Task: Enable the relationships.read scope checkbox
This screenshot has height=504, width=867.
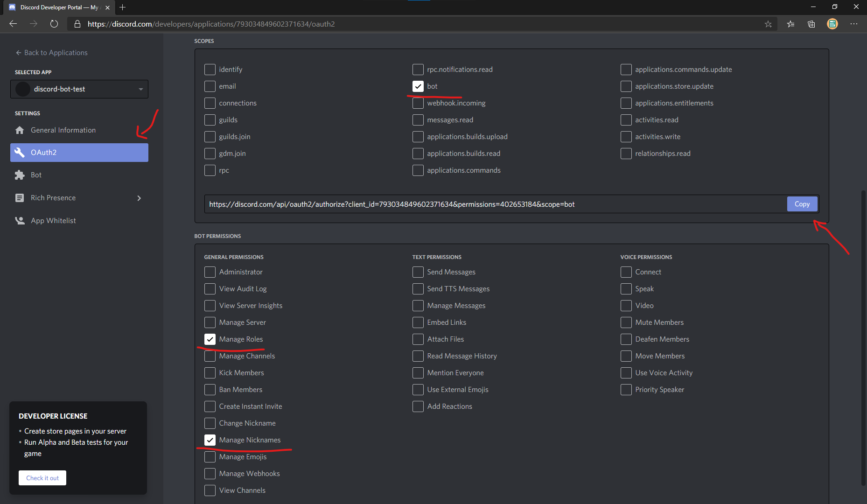Action: 626,154
